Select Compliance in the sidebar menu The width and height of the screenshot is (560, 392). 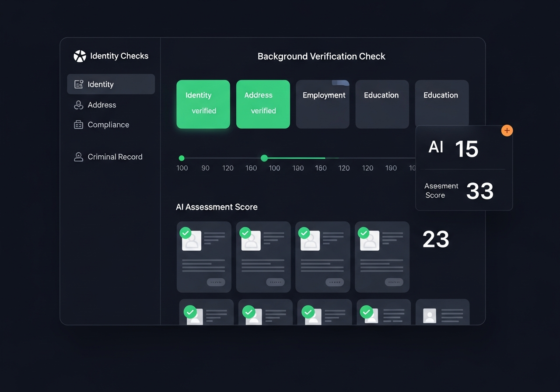[108, 125]
